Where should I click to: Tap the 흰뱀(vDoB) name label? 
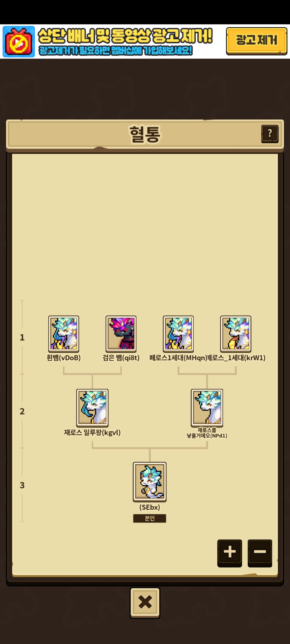click(x=64, y=358)
